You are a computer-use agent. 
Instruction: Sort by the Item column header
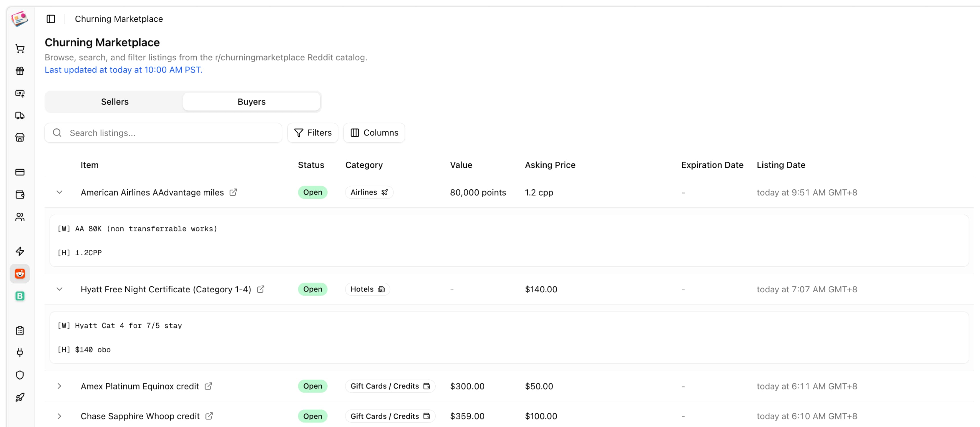(89, 165)
